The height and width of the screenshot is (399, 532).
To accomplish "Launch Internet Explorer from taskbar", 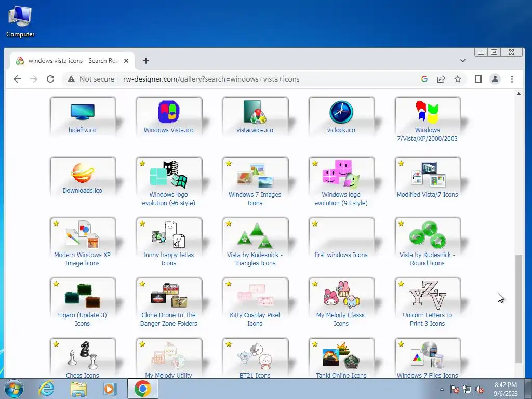I will pos(46,389).
